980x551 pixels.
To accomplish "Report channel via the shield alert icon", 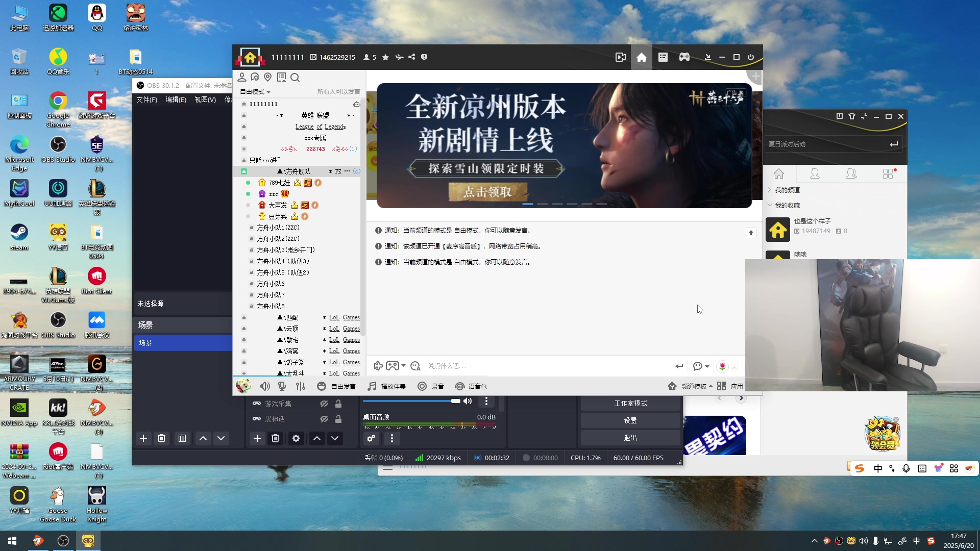I will (x=424, y=57).
